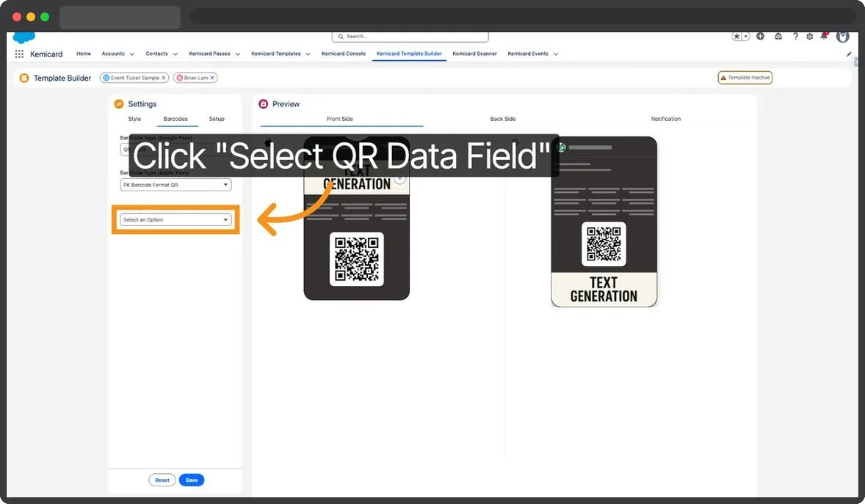Open the Kemicard Scanner tab
The image size is (865, 504).
[474, 54]
